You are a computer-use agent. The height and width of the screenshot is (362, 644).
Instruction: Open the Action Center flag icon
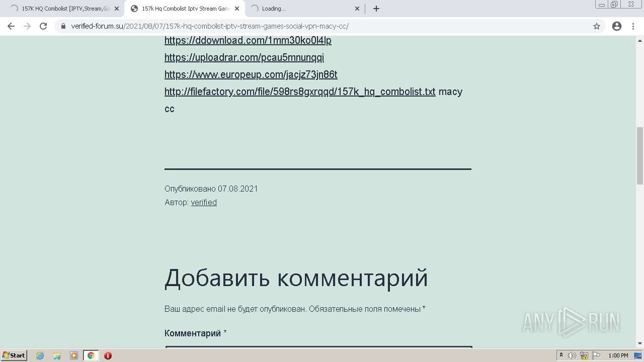tap(595, 355)
